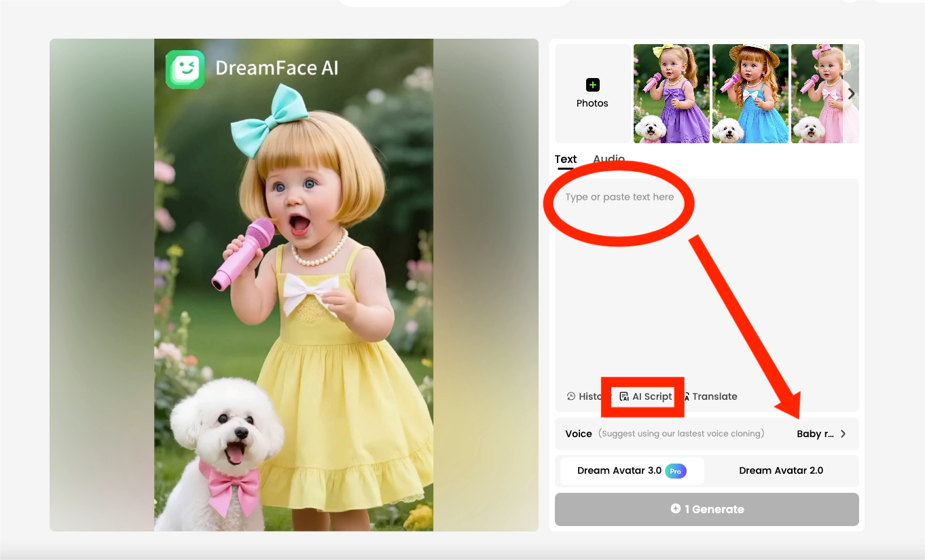Expand the Voice selection chevron
This screenshot has height=560, width=925.
[843, 434]
